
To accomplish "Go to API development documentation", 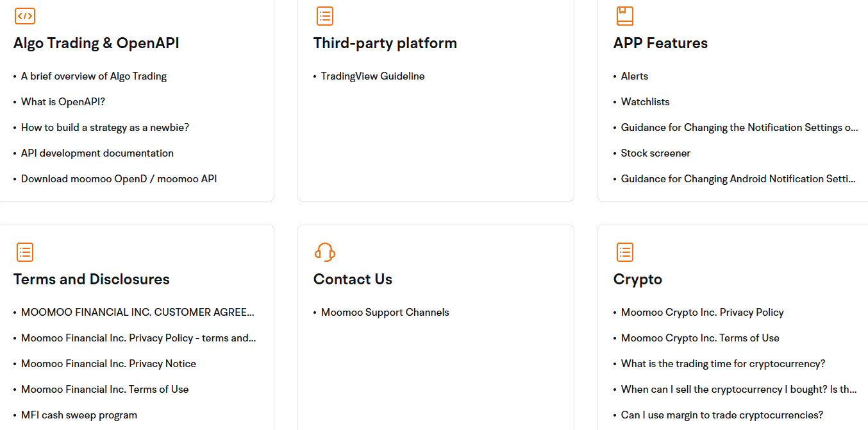I will [97, 153].
